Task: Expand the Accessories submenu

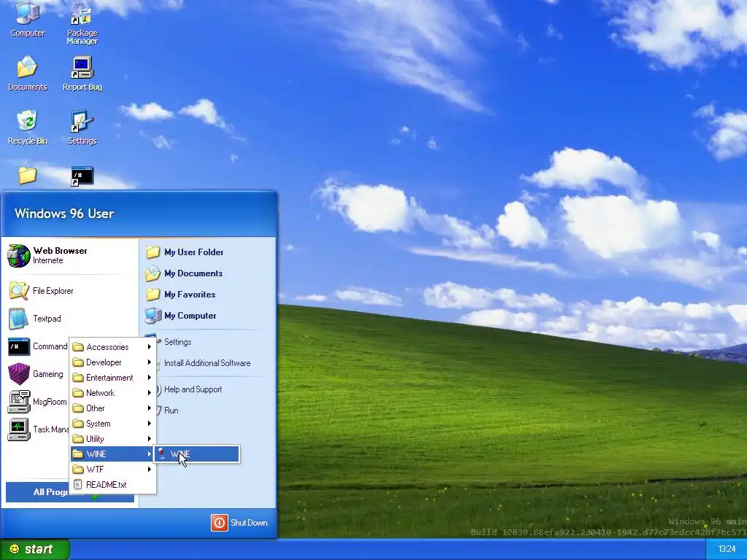Action: (x=113, y=346)
